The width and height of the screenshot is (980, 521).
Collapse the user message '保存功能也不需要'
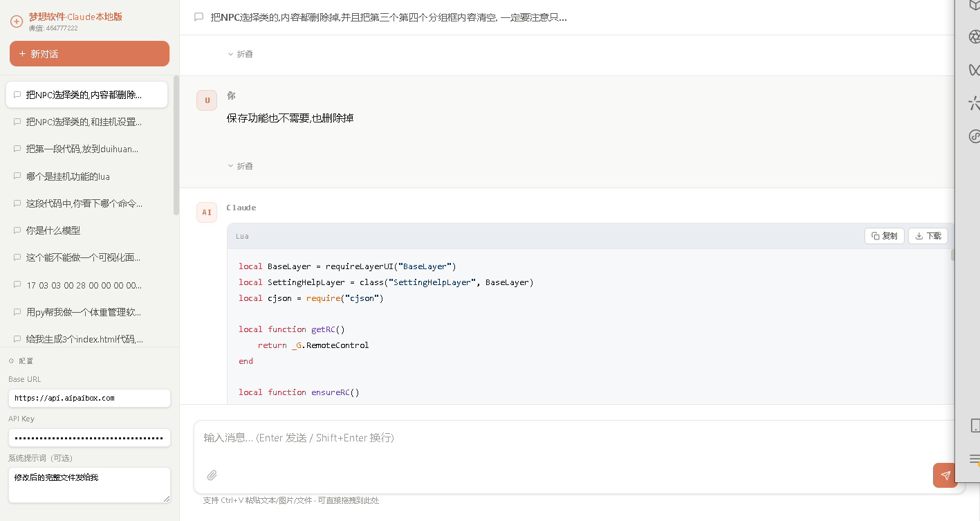click(240, 166)
